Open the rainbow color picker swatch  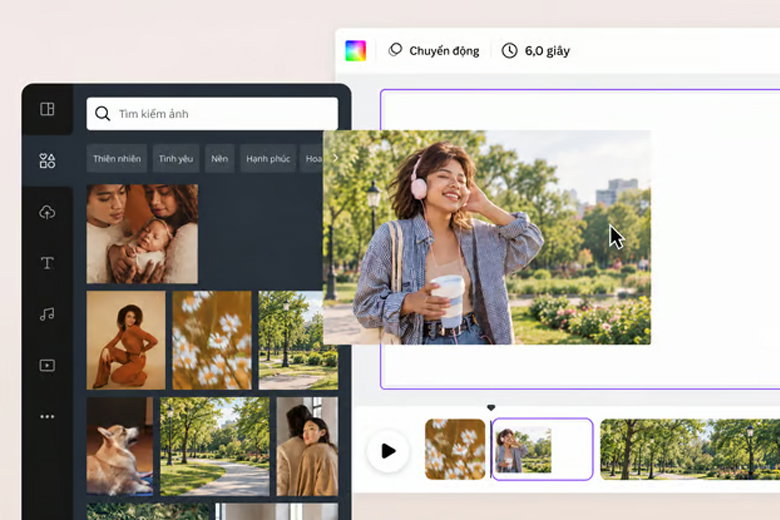coord(356,51)
